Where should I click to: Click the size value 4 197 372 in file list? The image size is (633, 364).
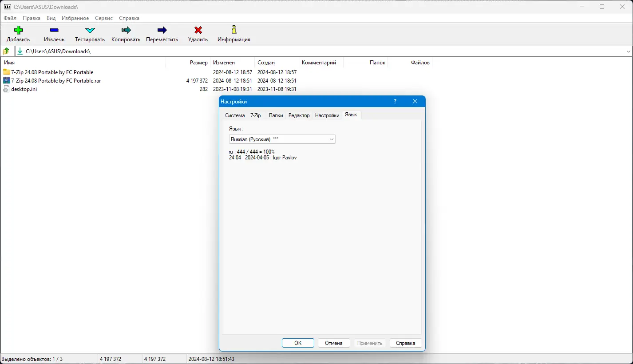coord(197,81)
